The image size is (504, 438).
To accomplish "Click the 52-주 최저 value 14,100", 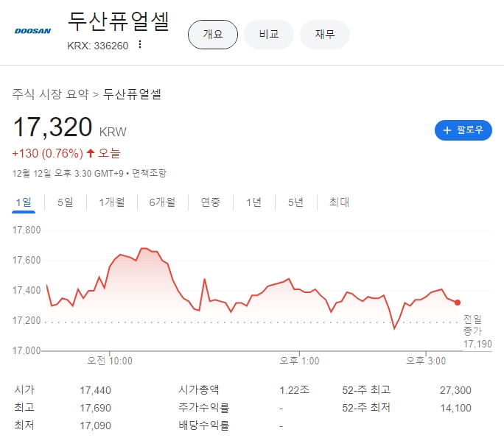I will 455,408.
